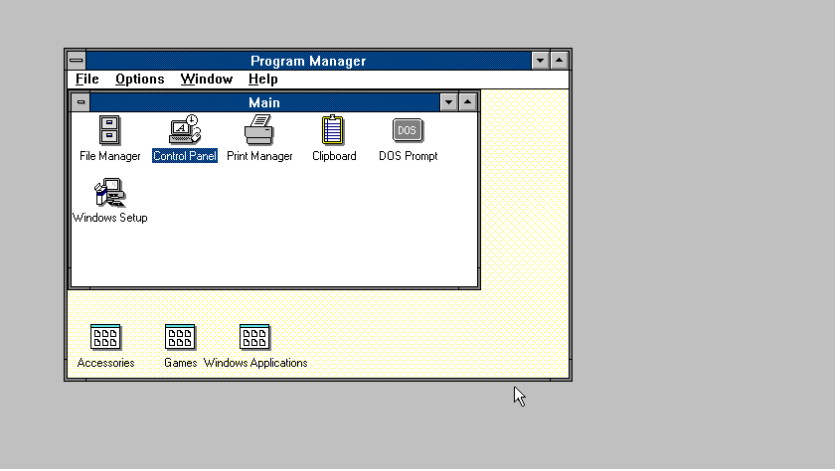840x471 pixels.
Task: Click the 'Accessories' label text
Action: (106, 363)
